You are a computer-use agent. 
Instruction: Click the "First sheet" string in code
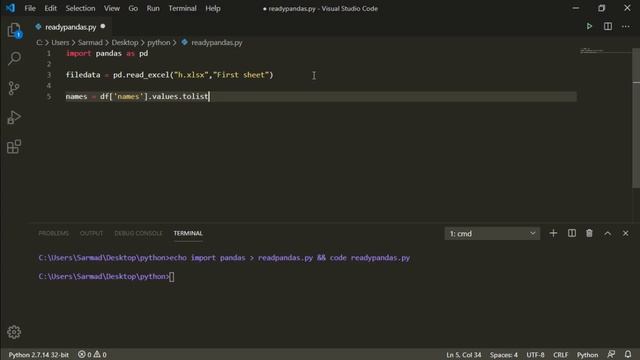pyautogui.click(x=241, y=75)
